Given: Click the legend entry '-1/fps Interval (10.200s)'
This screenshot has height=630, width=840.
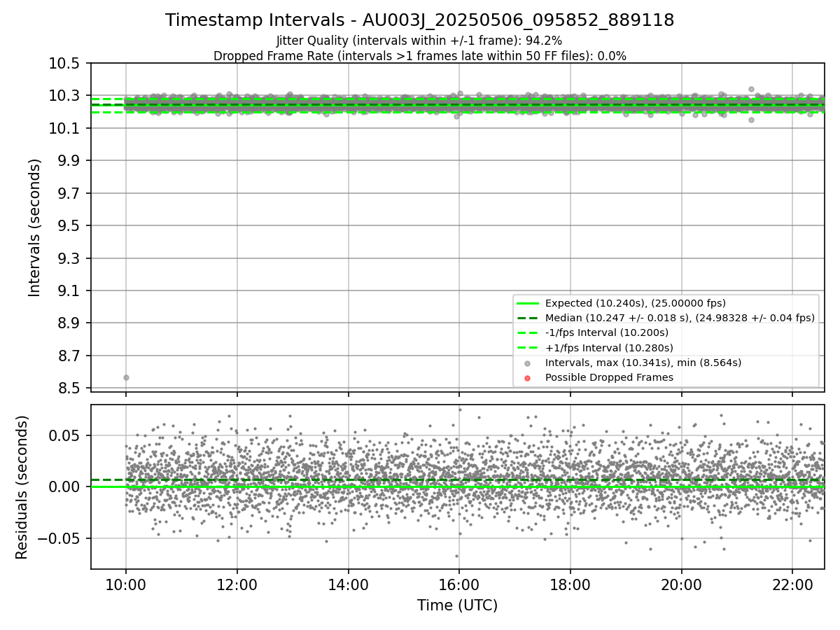Looking at the screenshot, I should click(606, 332).
